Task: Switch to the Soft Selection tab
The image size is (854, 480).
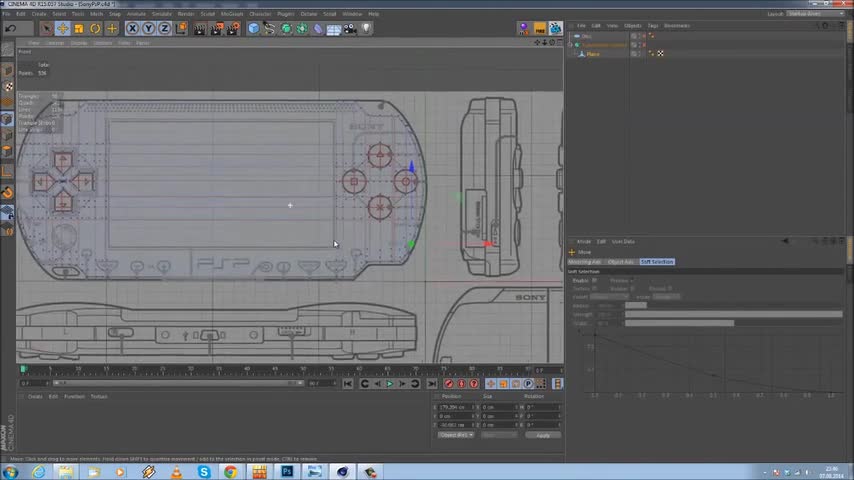Action: [657, 262]
